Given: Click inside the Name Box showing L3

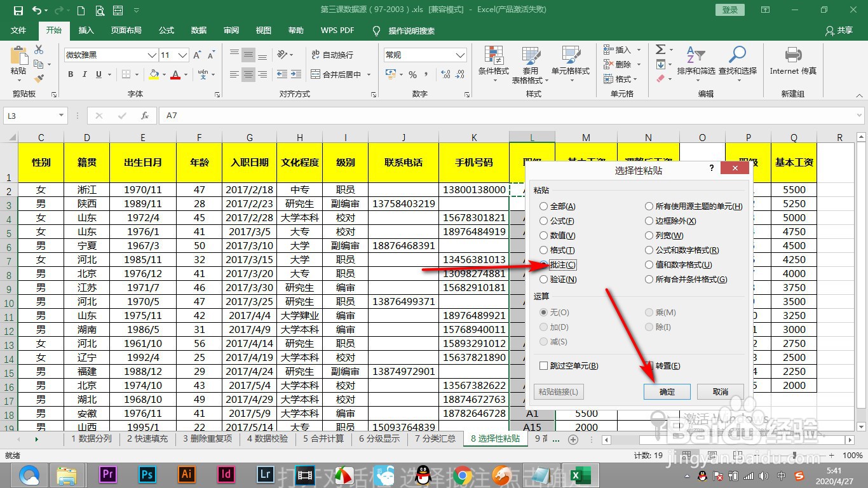Looking at the screenshot, I should [x=31, y=115].
